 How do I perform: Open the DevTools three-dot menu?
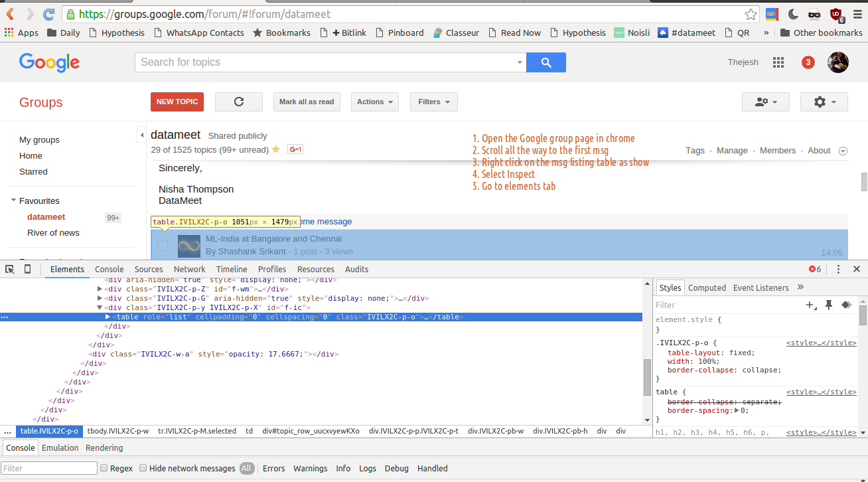pos(838,269)
